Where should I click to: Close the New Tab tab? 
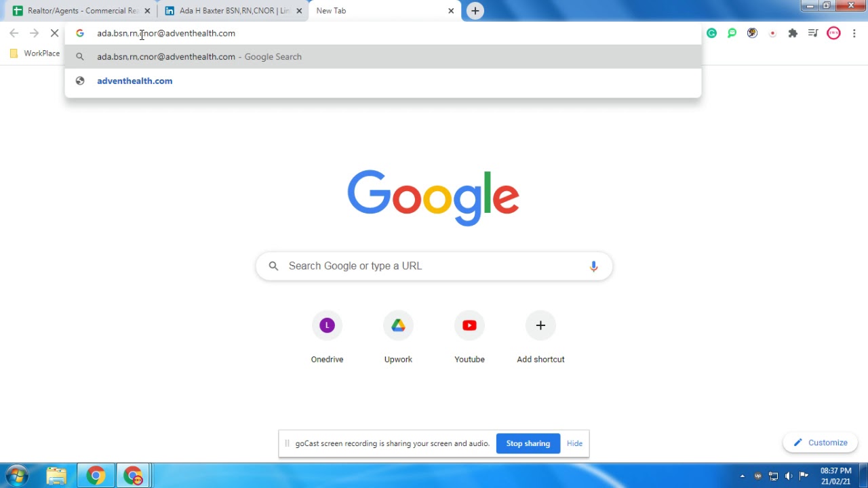click(451, 11)
